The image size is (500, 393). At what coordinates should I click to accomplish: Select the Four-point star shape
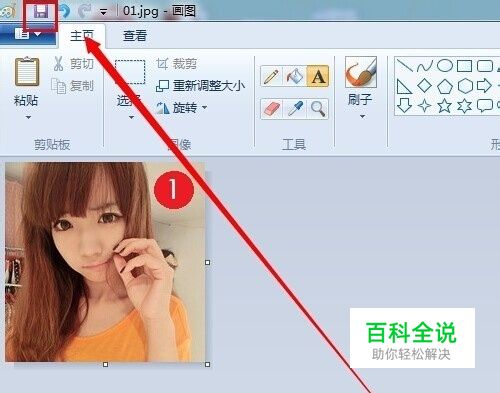coord(425,106)
